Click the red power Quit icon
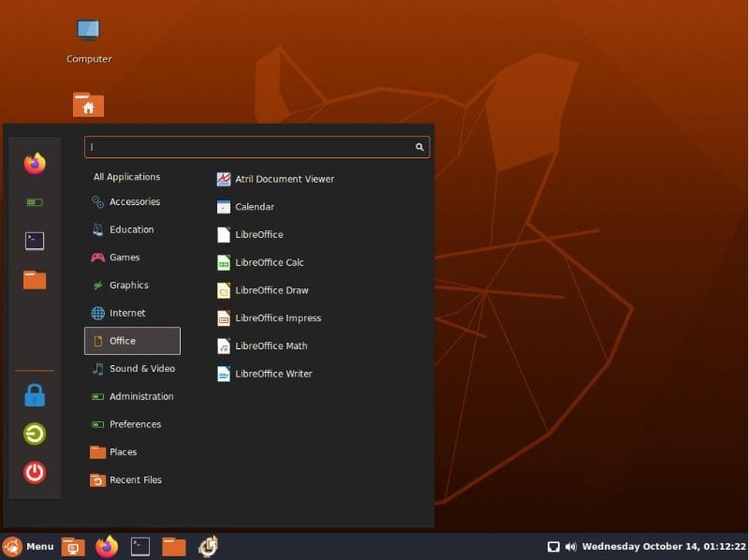This screenshot has width=749, height=560. [x=35, y=473]
